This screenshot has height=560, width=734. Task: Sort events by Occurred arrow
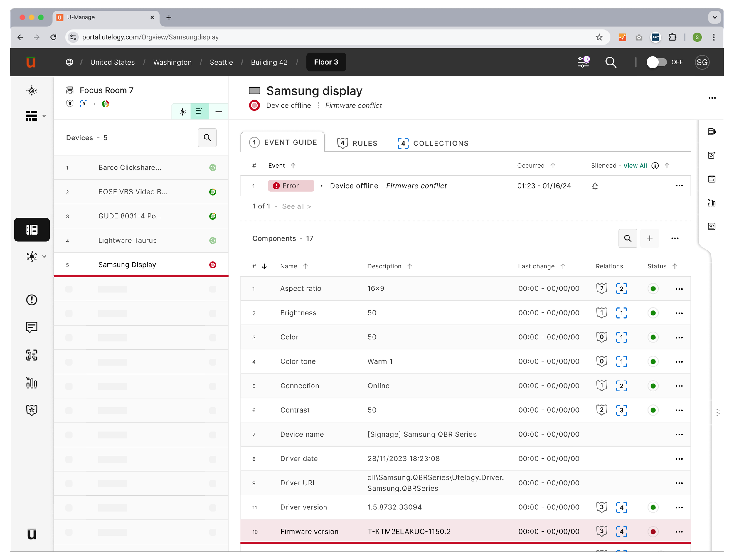tap(553, 166)
